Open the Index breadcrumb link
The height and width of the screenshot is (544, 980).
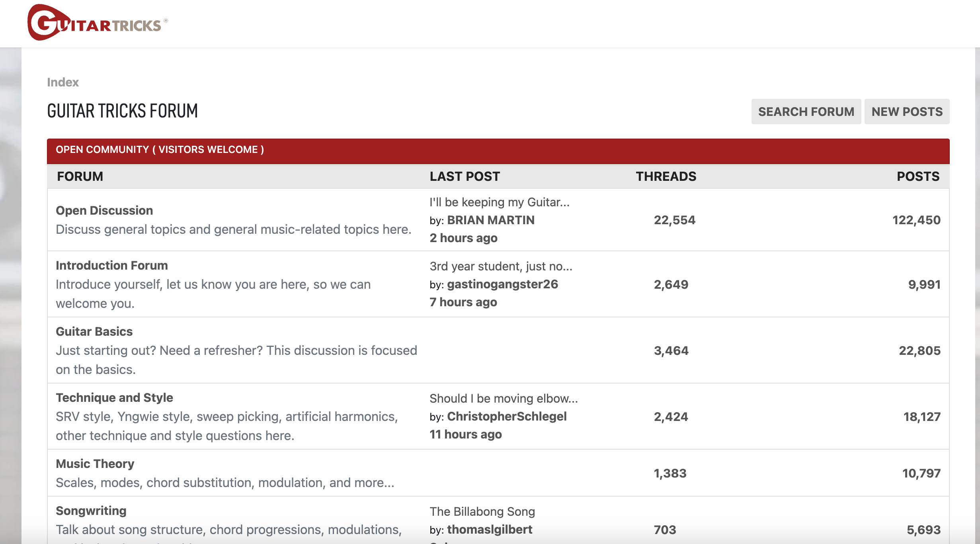click(x=63, y=82)
